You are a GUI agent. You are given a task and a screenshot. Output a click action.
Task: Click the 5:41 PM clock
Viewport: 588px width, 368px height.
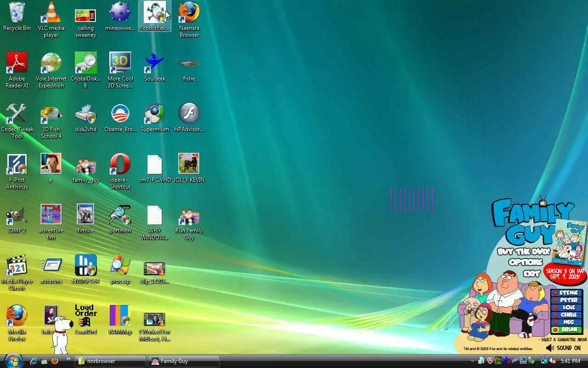[571, 361]
